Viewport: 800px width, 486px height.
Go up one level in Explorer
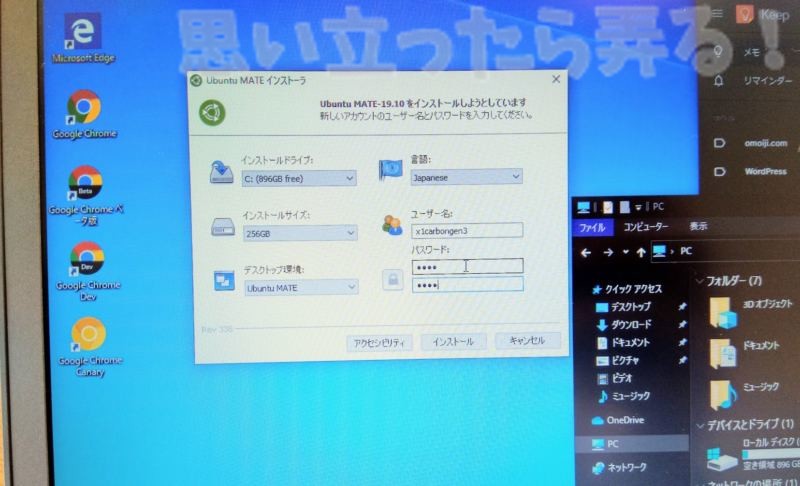click(x=641, y=252)
